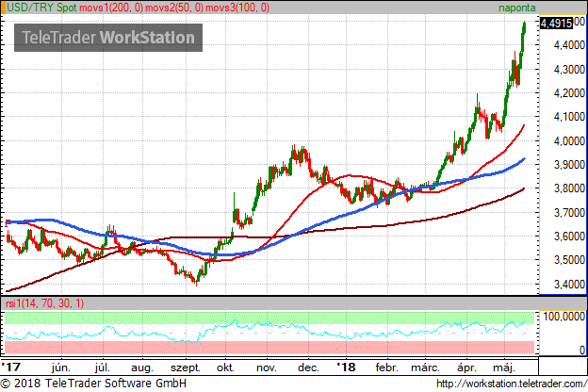The image size is (588, 392).
Task: Click the 3,6000 price axis label
Action: click(x=569, y=237)
